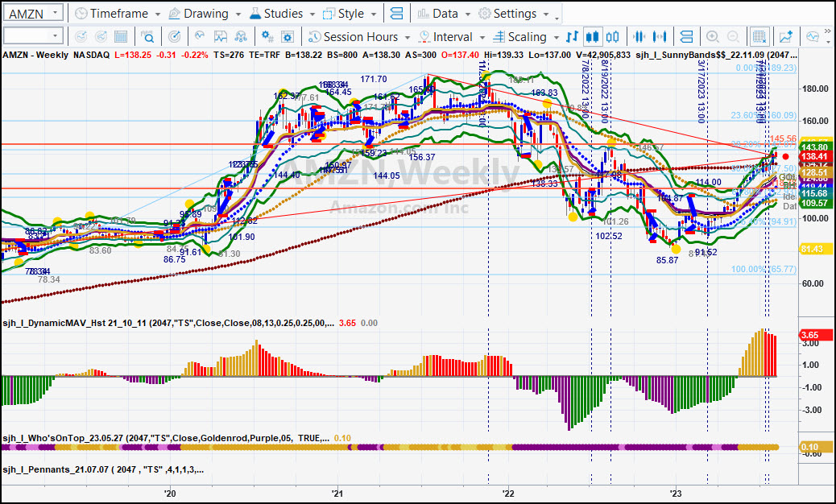Click the chart with plus sign icon
836x504 pixels.
click(786, 37)
